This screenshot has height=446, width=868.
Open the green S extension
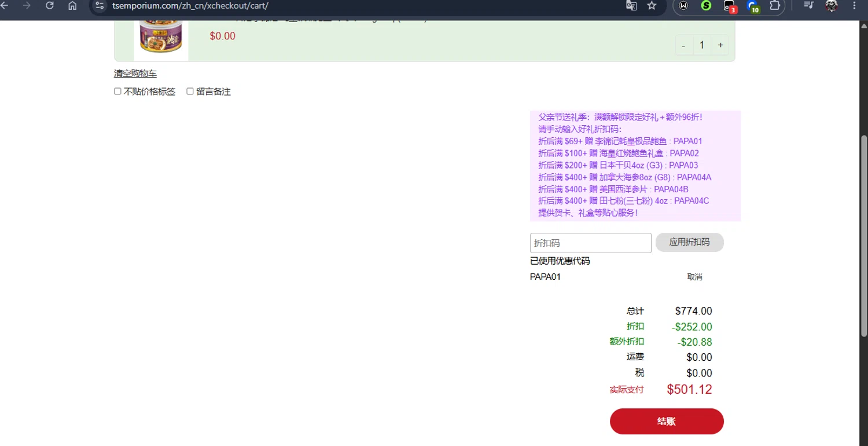[706, 5]
